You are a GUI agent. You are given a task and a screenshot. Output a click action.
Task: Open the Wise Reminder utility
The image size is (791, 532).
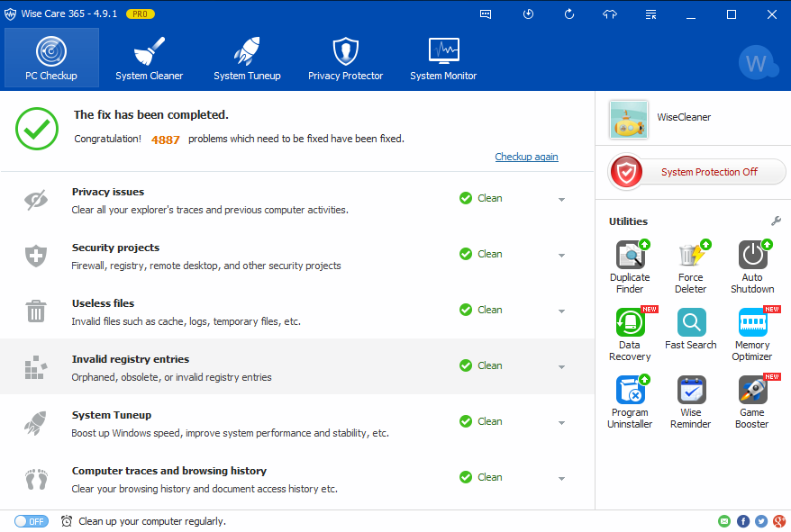pyautogui.click(x=691, y=391)
